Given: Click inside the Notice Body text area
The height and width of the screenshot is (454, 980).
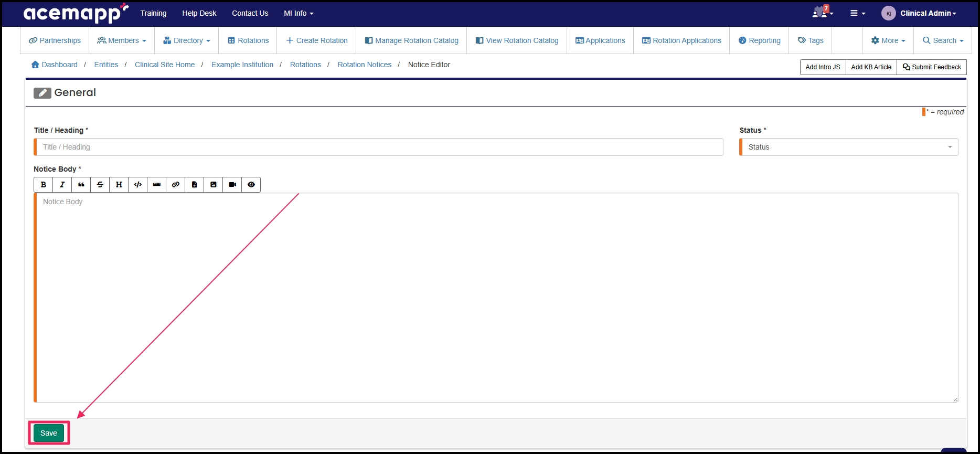Looking at the screenshot, I should pyautogui.click(x=496, y=298).
